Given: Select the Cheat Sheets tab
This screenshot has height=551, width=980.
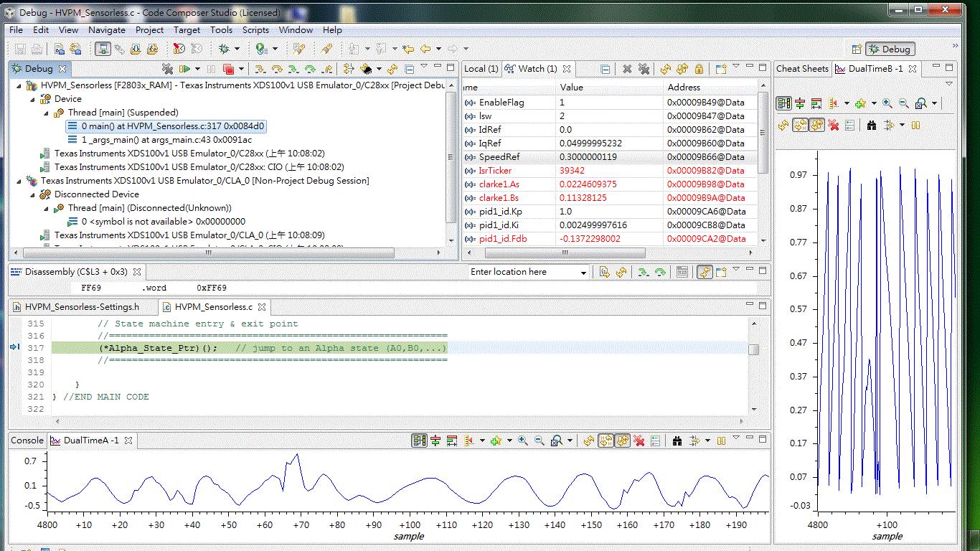Looking at the screenshot, I should [802, 69].
